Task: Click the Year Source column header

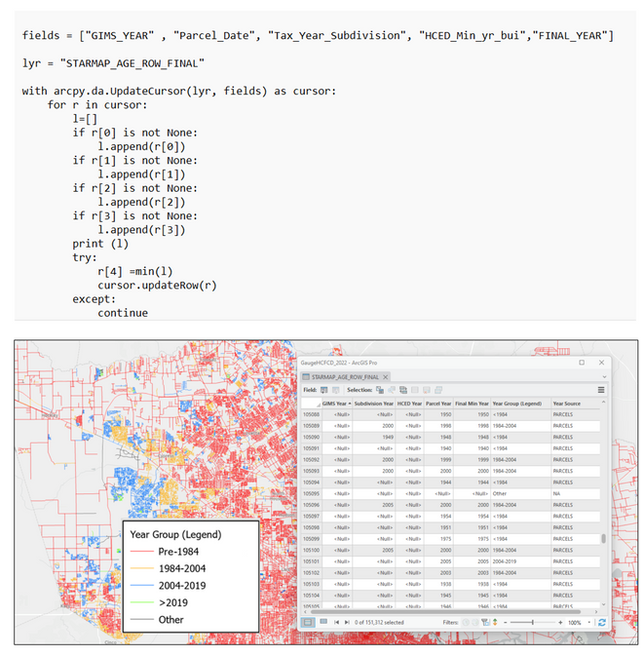Action: [567, 403]
